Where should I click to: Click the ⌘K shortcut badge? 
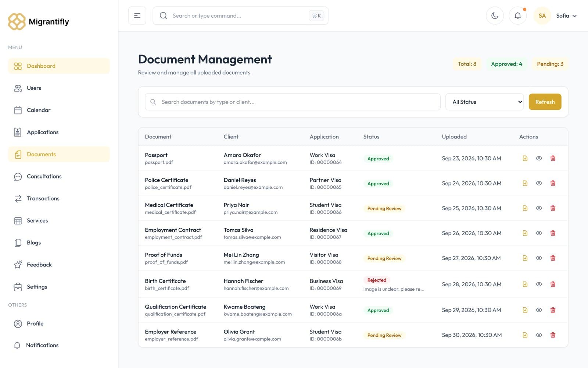pos(316,15)
